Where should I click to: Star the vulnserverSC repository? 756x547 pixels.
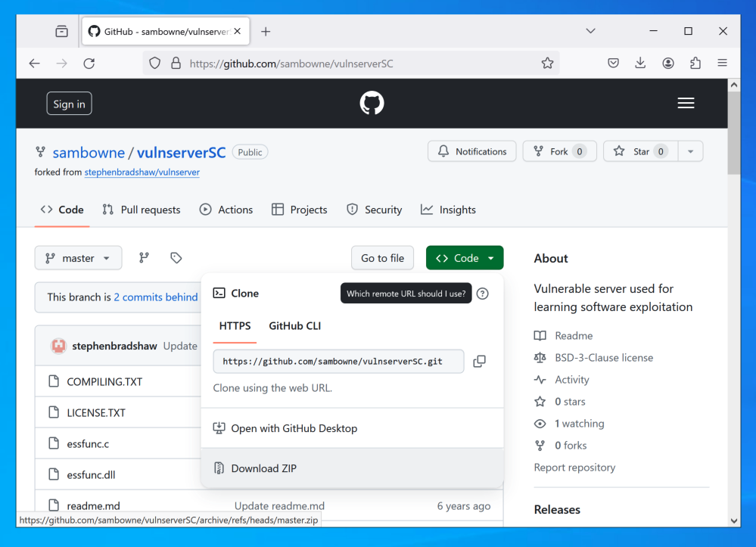(x=641, y=151)
